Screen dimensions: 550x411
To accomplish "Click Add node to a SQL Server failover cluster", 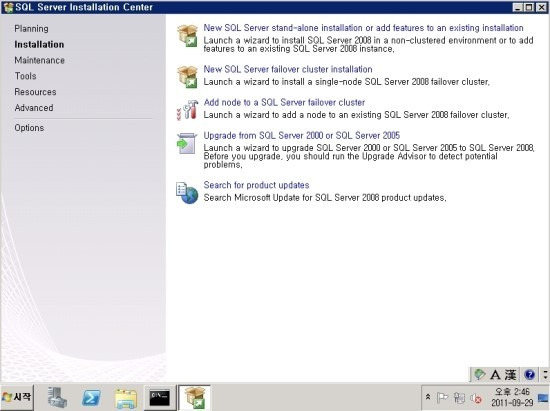I will [x=284, y=102].
